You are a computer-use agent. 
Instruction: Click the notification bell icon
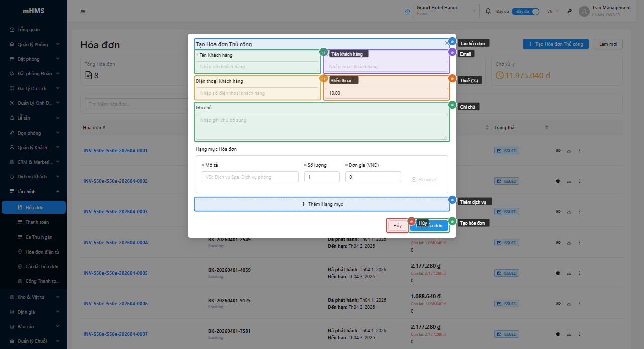coord(488,11)
